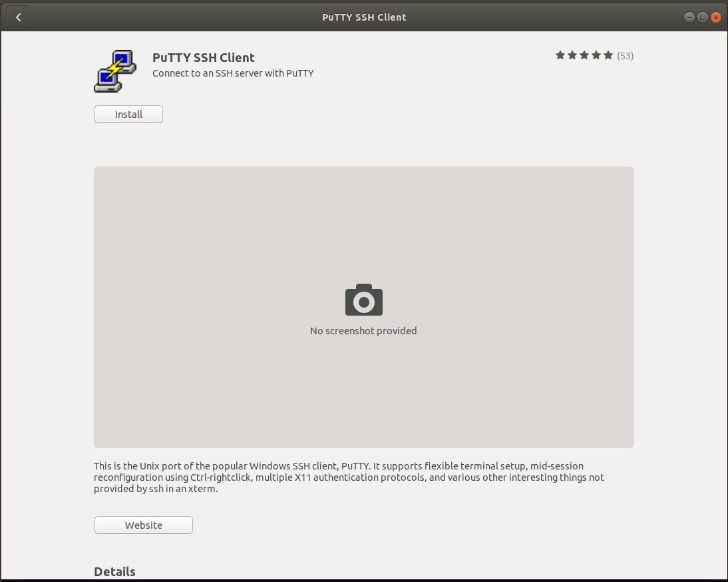Go back using the header arrow button

tap(18, 17)
